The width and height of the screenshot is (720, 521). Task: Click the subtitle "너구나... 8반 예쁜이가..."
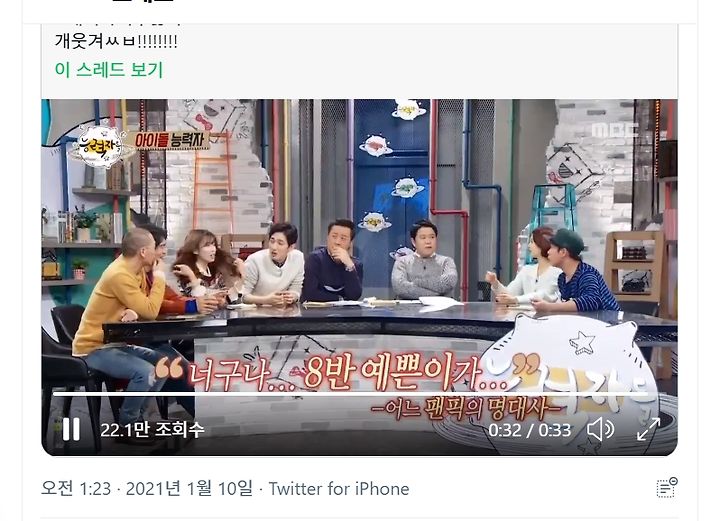[x=347, y=373]
